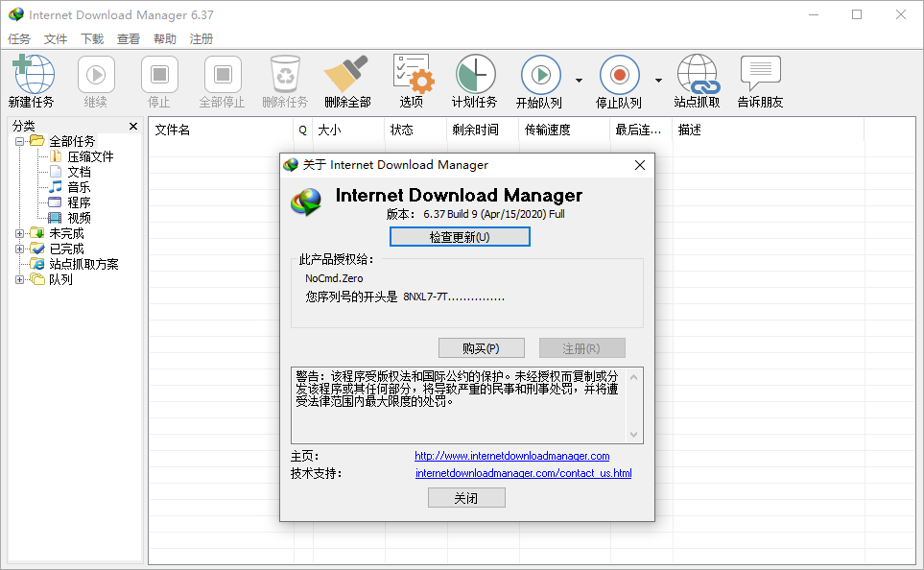
Task: Close the 分类 sidebar panel
Action: click(133, 126)
